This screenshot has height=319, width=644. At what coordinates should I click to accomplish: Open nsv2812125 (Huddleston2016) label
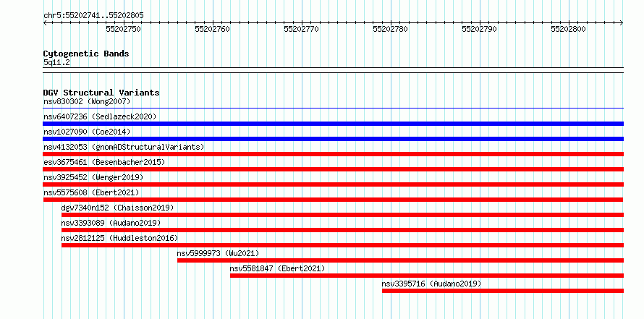pyautogui.click(x=119, y=238)
